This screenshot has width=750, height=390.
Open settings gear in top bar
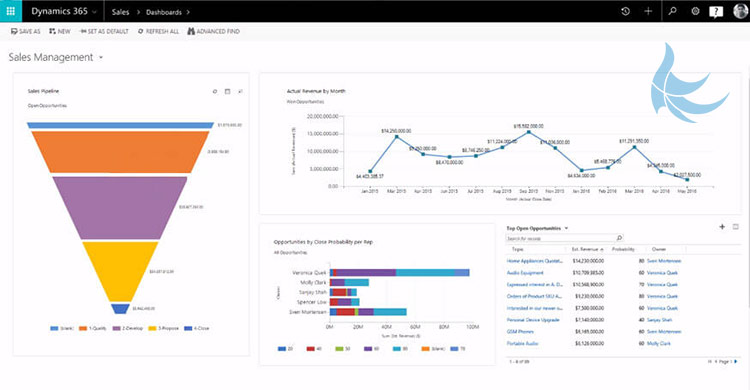pyautogui.click(x=695, y=11)
